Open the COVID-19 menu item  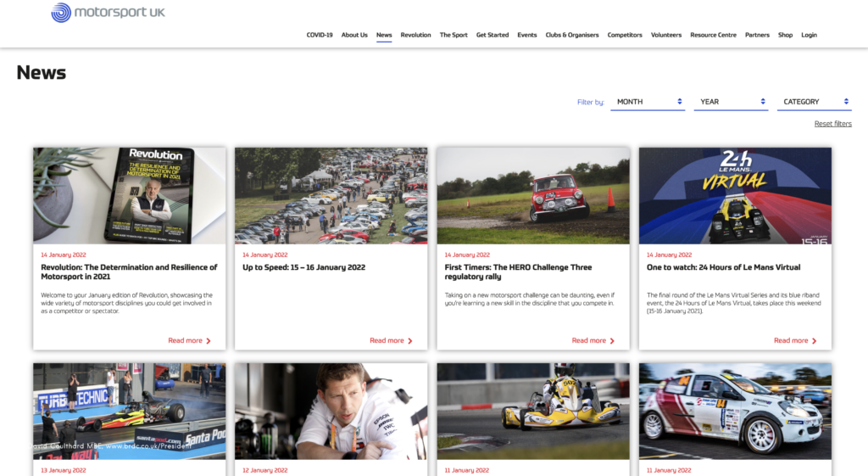pyautogui.click(x=320, y=35)
